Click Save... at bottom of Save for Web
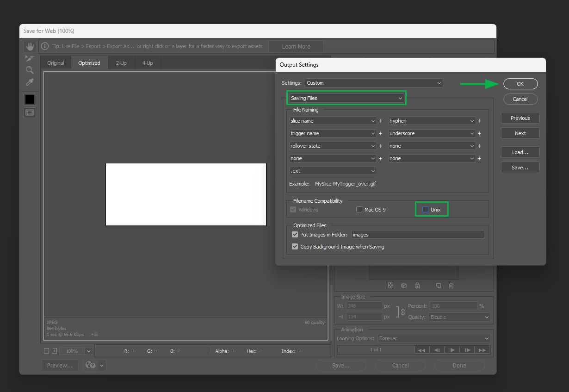Screen dimensions: 569x392 click(341, 365)
